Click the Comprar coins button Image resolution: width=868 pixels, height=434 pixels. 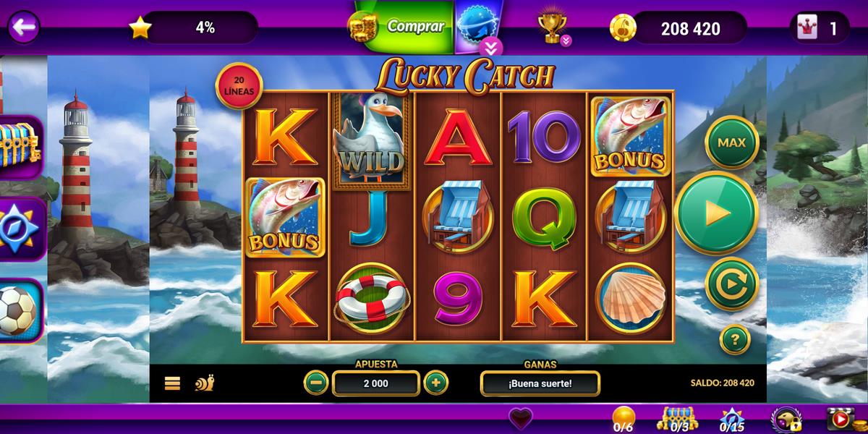[401, 27]
